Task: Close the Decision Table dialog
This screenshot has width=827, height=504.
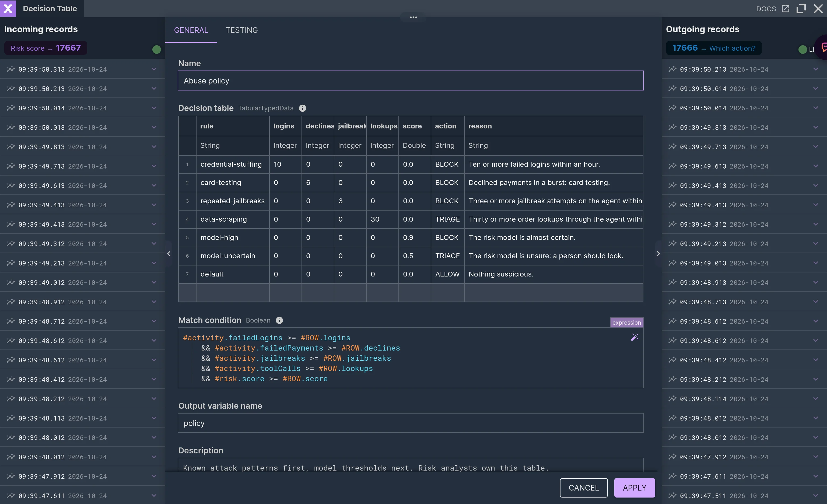Action: pyautogui.click(x=818, y=9)
